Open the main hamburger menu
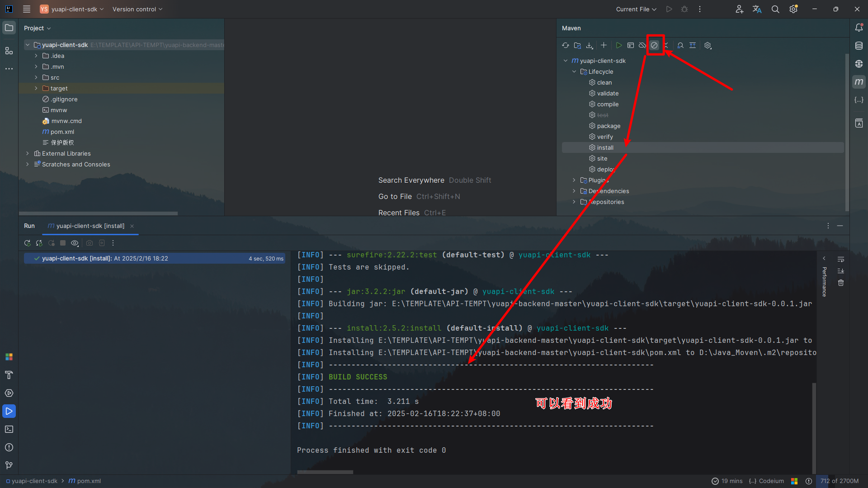The width and height of the screenshot is (868, 488). click(27, 9)
